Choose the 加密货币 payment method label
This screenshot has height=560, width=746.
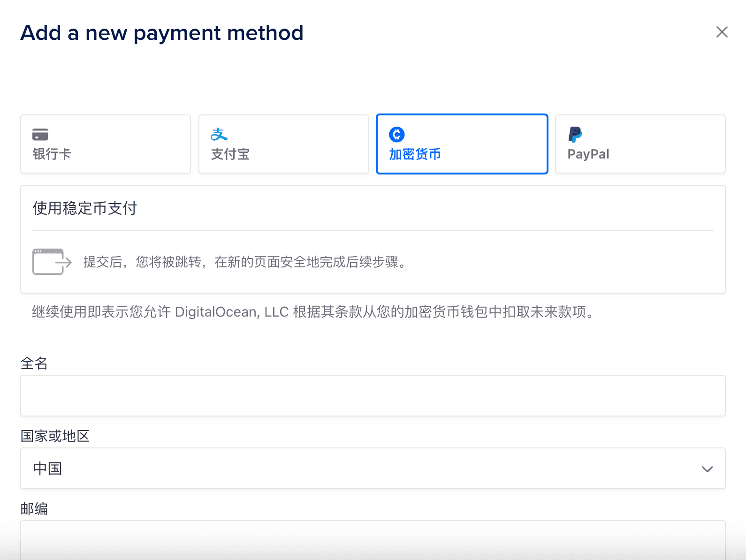pos(415,154)
